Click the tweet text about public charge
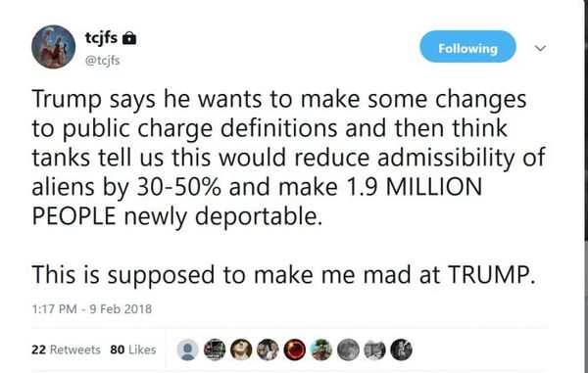The width and height of the screenshot is (588, 373). pyautogui.click(x=288, y=186)
